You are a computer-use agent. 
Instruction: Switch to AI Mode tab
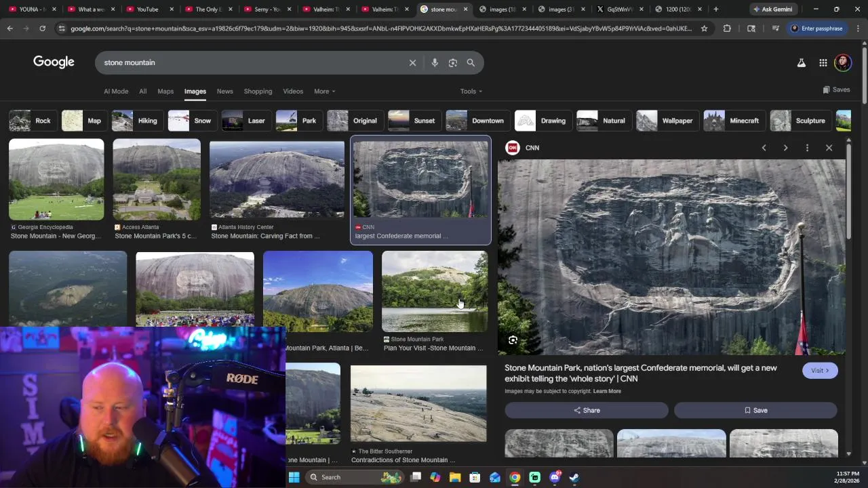116,91
